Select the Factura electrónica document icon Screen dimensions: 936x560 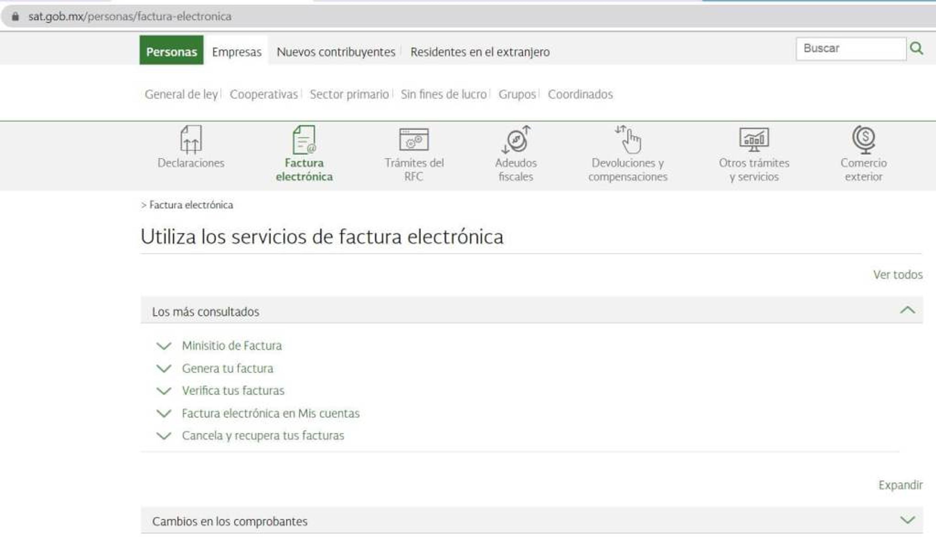pyautogui.click(x=304, y=140)
